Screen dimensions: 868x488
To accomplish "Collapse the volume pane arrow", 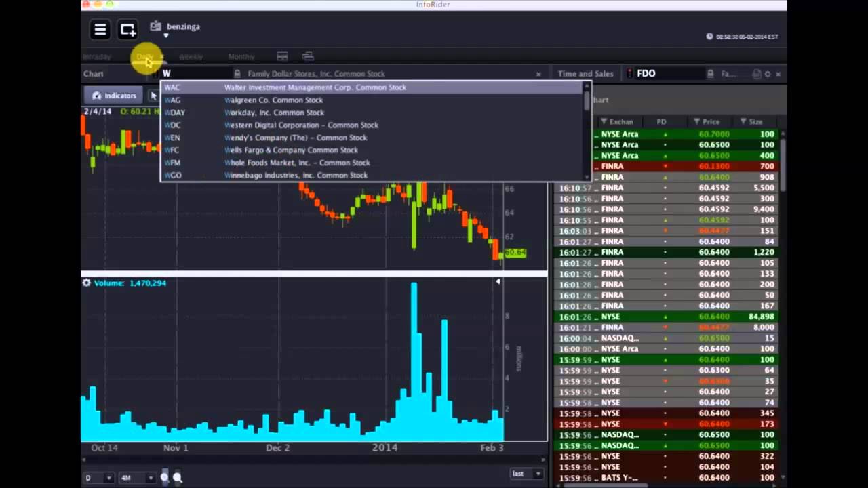I will pos(498,282).
